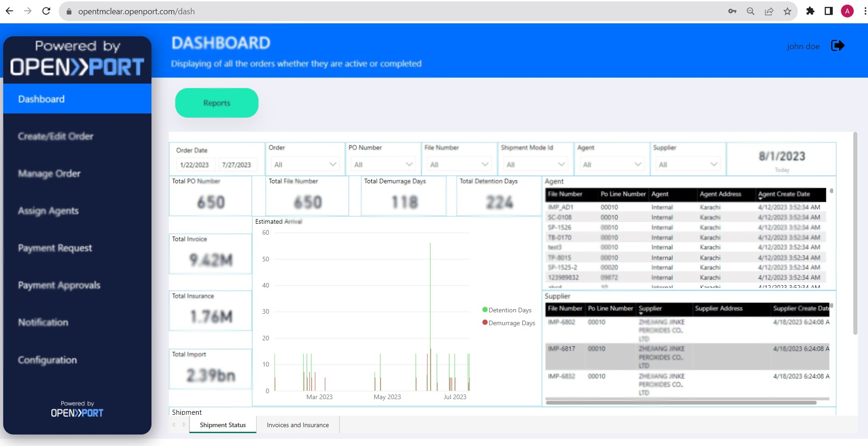Viewport: 868px width, 446px height.
Task: Select Demurrage Days legend marker
Action: [485, 322]
